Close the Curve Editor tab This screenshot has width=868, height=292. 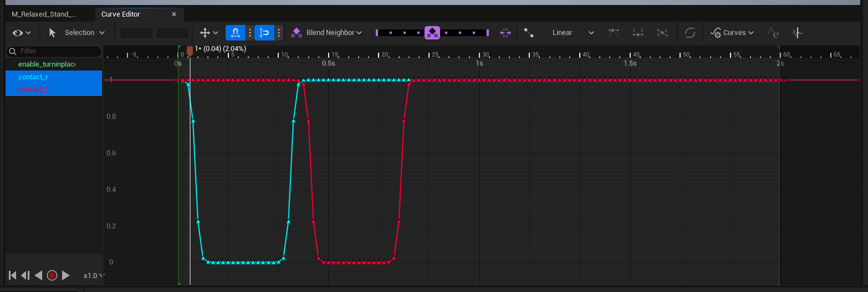coord(174,14)
